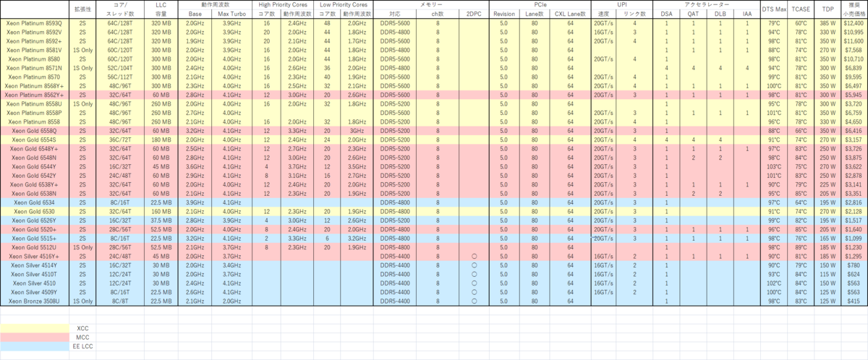The width and height of the screenshot is (868, 360).
Task: Select the 'Xeon Gold 6538Y+' cell
Action: (34, 184)
